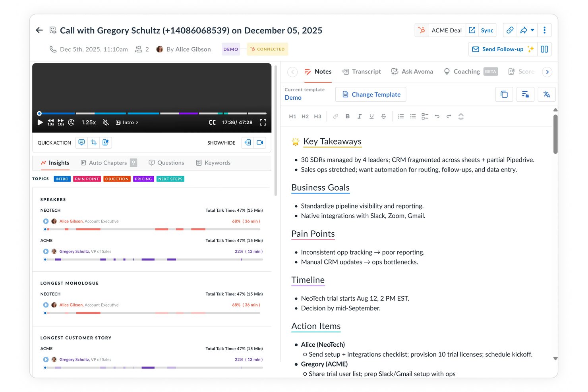588x392 pixels.
Task: Toggle italic formatting
Action: pyautogui.click(x=360, y=116)
